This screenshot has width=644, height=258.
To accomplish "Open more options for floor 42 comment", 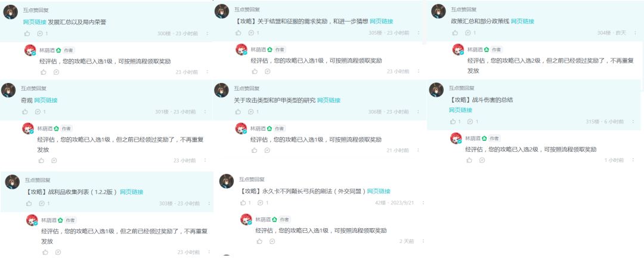I will pos(423,203).
